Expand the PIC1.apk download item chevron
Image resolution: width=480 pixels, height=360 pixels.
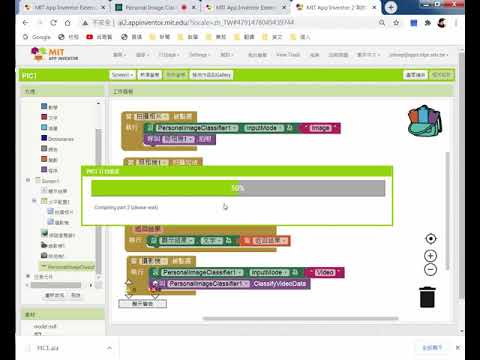(x=109, y=348)
